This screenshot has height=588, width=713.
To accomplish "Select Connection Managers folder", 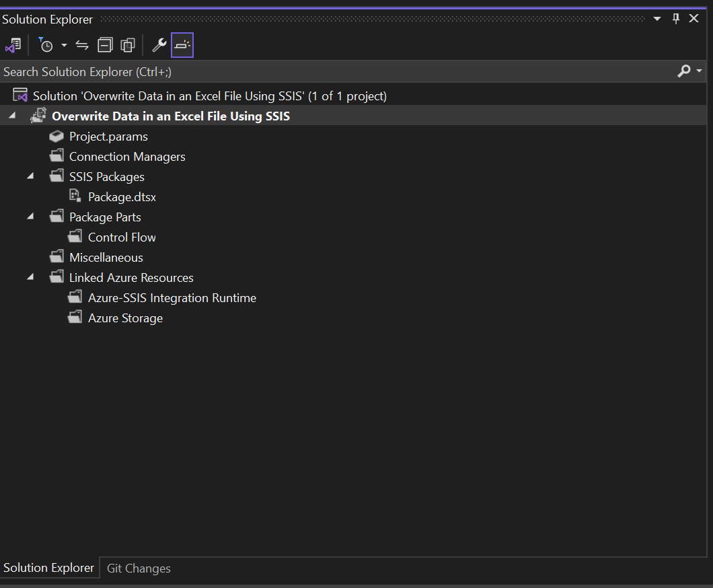I will [x=127, y=157].
